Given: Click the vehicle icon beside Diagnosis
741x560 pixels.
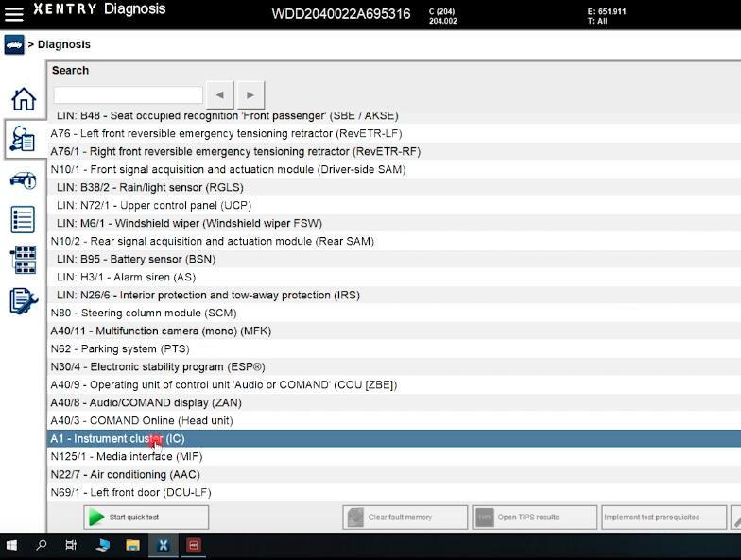Looking at the screenshot, I should click(14, 45).
